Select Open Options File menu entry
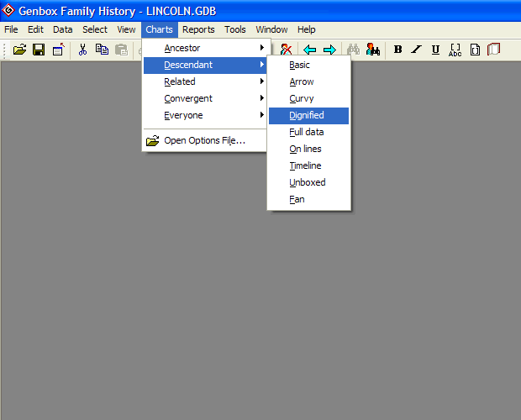 point(204,140)
